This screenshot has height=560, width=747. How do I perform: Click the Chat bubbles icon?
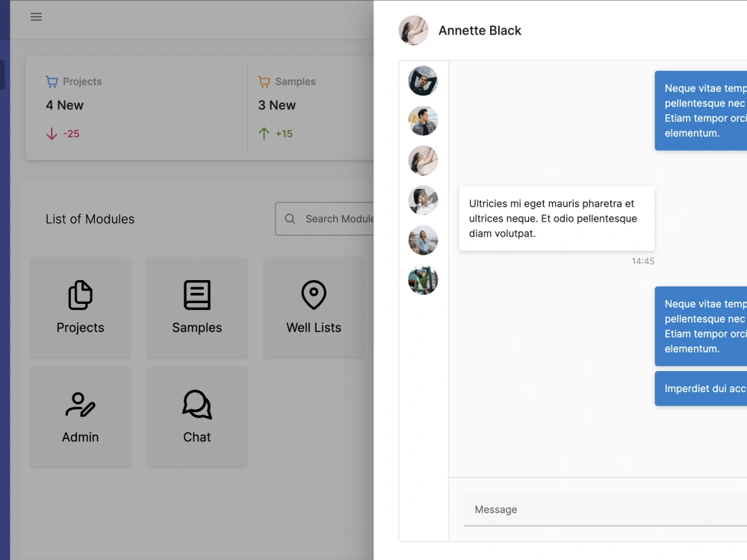pos(197,404)
